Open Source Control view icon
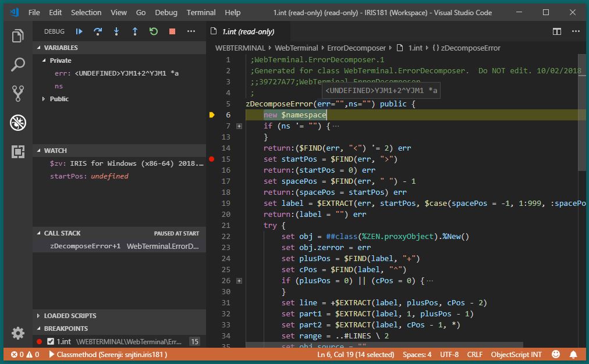 point(18,93)
